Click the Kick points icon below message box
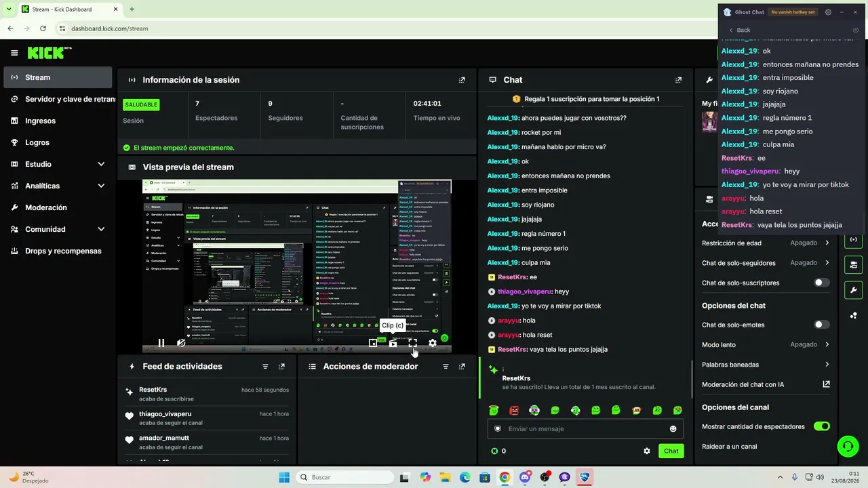This screenshot has width=868, height=488. coord(494,451)
